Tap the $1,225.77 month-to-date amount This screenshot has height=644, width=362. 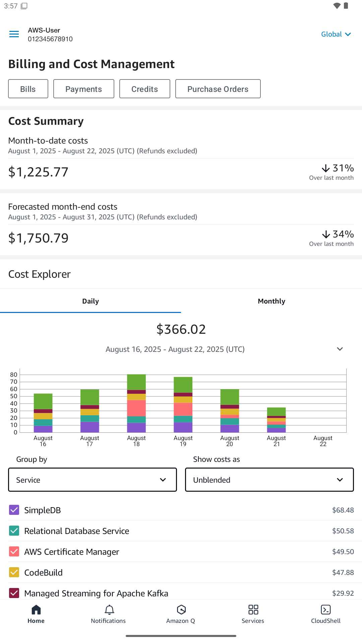click(38, 172)
